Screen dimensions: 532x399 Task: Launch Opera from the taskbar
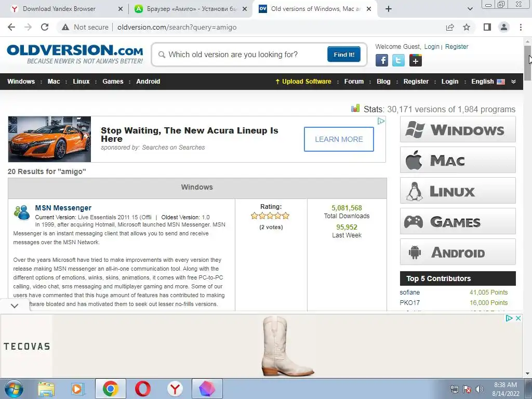143,389
